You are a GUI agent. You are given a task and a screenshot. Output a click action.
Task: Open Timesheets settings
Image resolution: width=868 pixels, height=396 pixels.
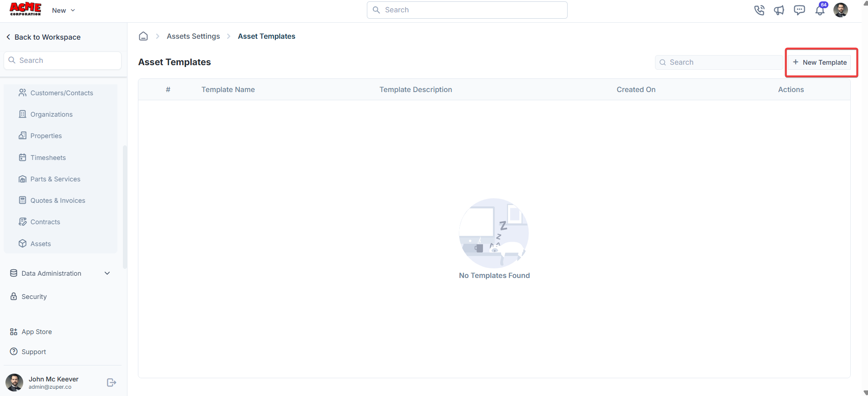[60, 158]
